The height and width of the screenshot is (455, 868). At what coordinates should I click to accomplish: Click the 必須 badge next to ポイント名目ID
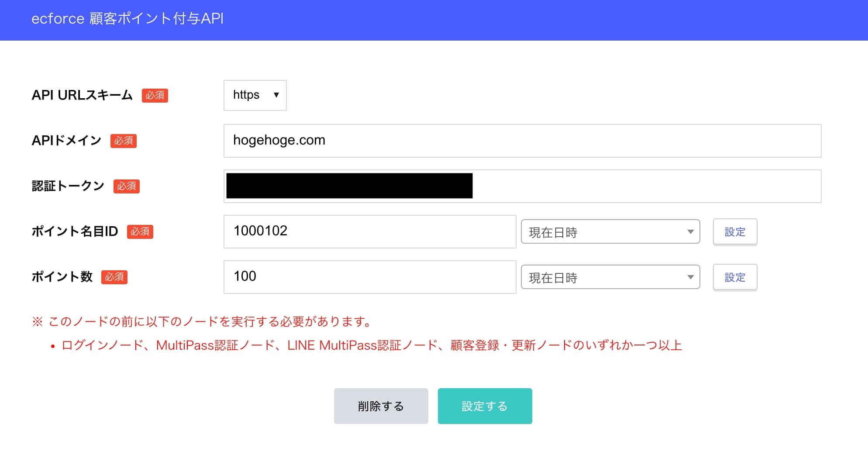click(140, 231)
